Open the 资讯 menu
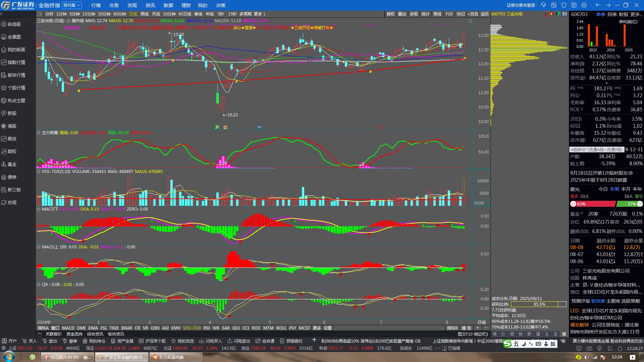The width and height of the screenshot is (644, 362). click(x=150, y=5)
